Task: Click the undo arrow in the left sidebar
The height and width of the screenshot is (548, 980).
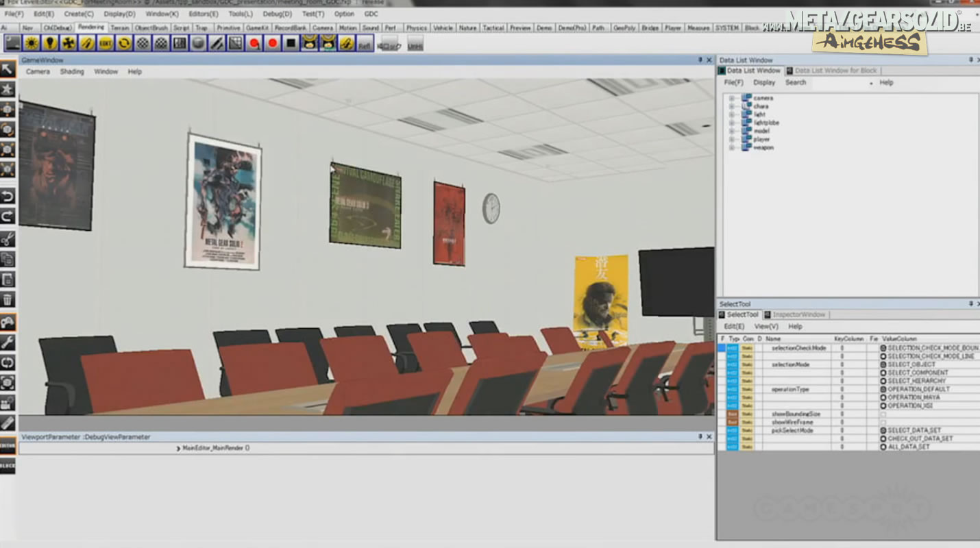Action: 8,197
